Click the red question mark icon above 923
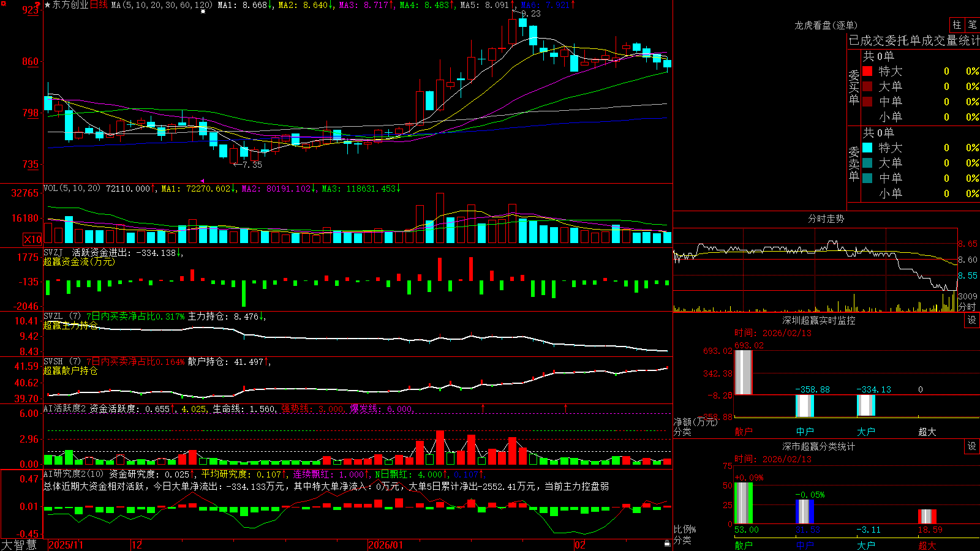The image size is (980, 551). point(37,4)
